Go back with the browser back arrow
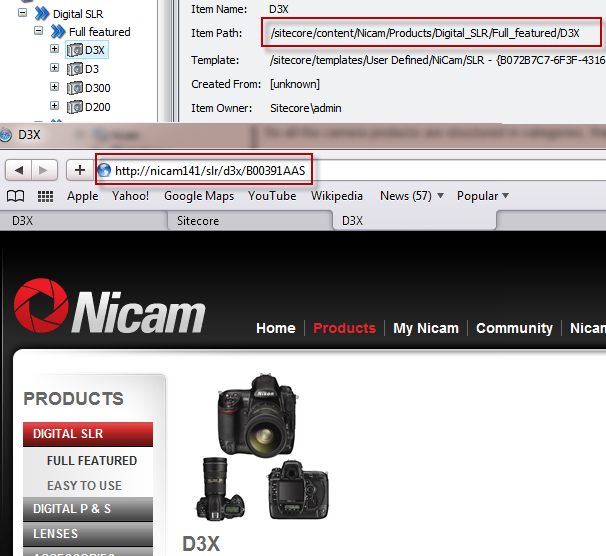606x556 pixels. coord(19,170)
